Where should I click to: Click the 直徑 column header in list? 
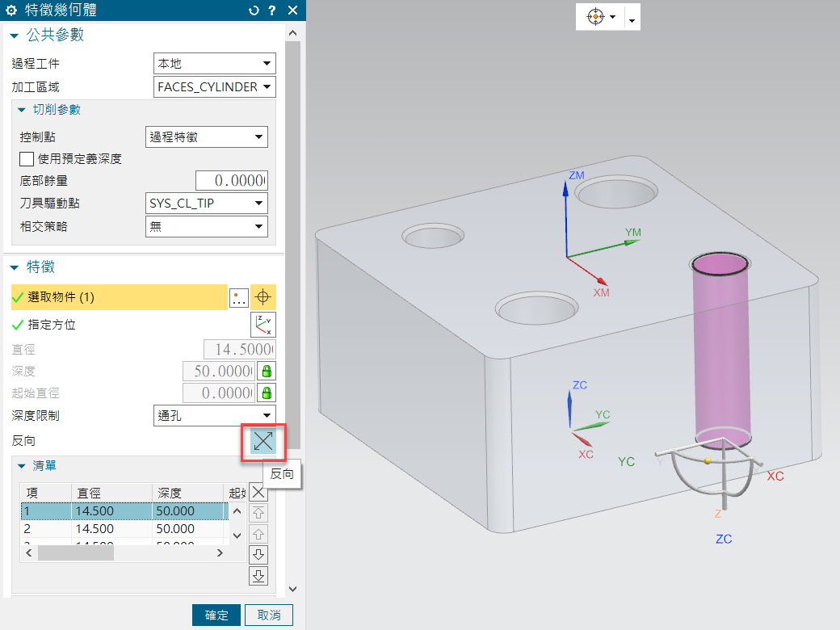[x=112, y=493]
